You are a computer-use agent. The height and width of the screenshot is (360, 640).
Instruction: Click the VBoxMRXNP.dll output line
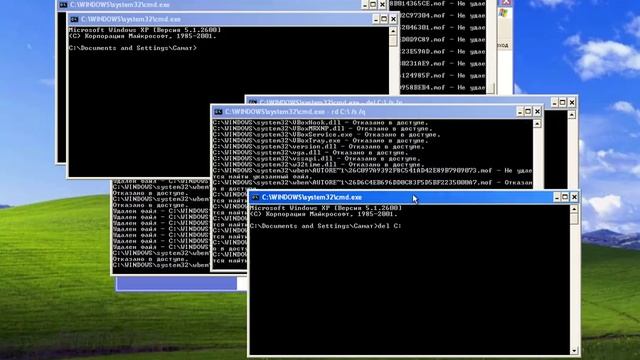click(322, 129)
